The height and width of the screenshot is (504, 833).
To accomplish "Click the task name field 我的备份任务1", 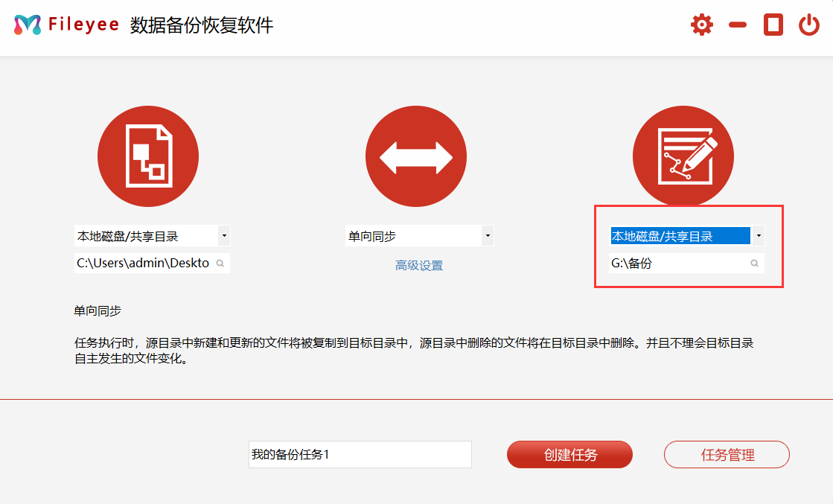I will pos(360,454).
